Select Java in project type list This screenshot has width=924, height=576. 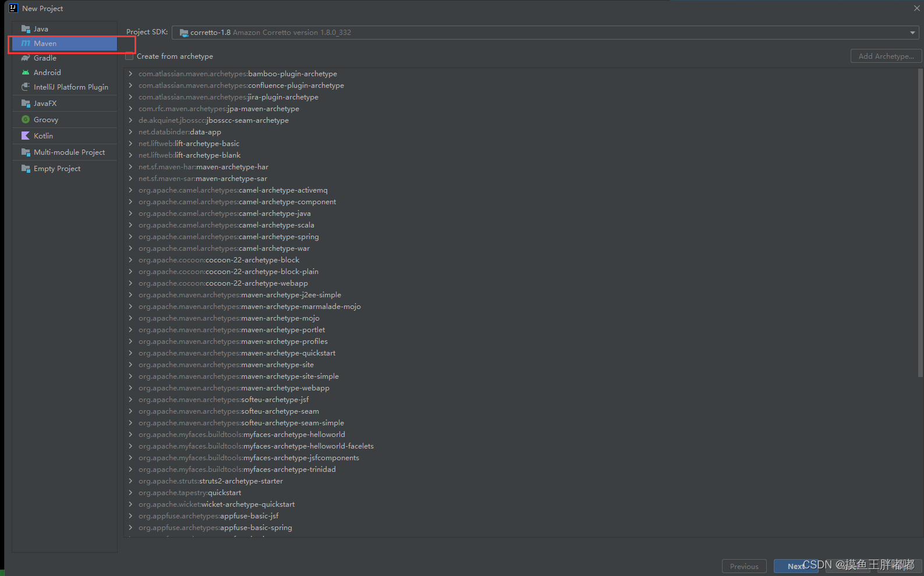point(65,29)
